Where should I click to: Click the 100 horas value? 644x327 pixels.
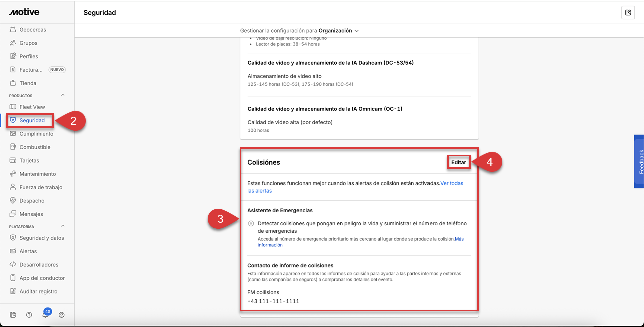coord(258,130)
